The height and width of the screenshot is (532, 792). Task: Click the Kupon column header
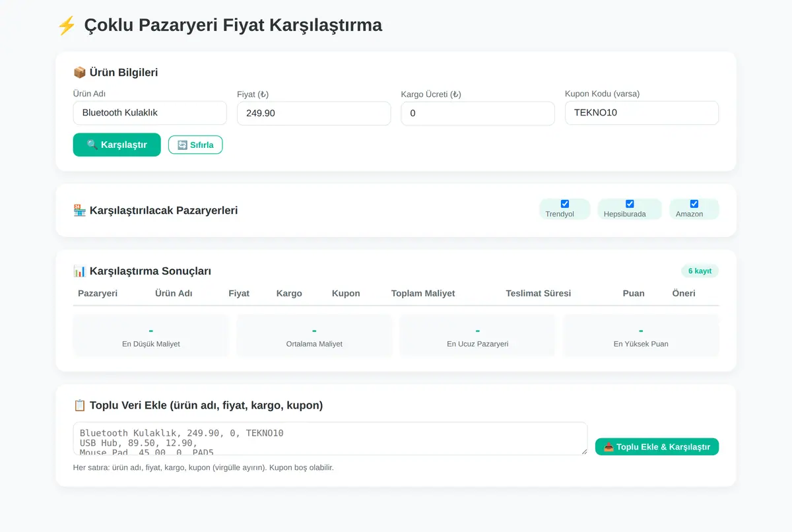click(x=346, y=293)
